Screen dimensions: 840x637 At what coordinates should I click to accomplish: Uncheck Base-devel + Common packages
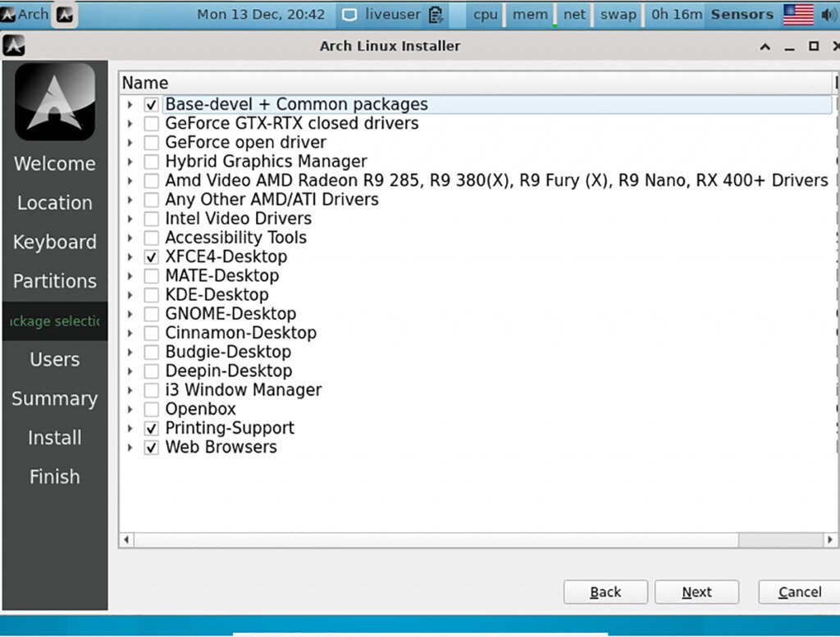click(x=151, y=104)
